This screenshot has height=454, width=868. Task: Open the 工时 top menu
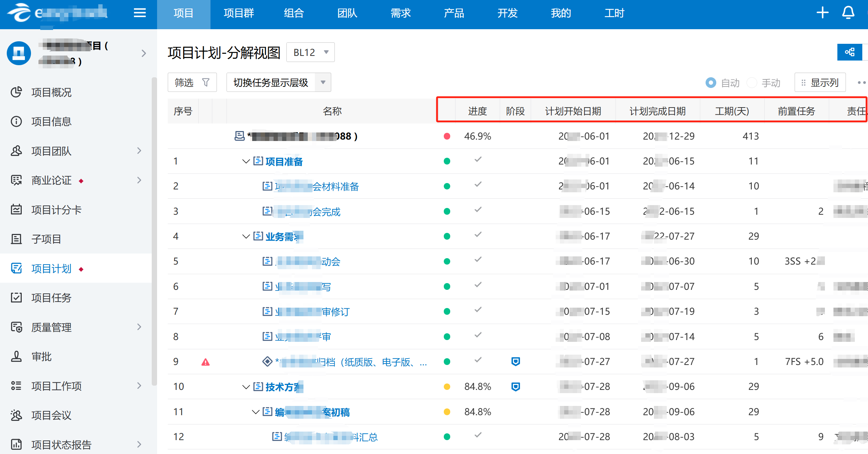(614, 13)
